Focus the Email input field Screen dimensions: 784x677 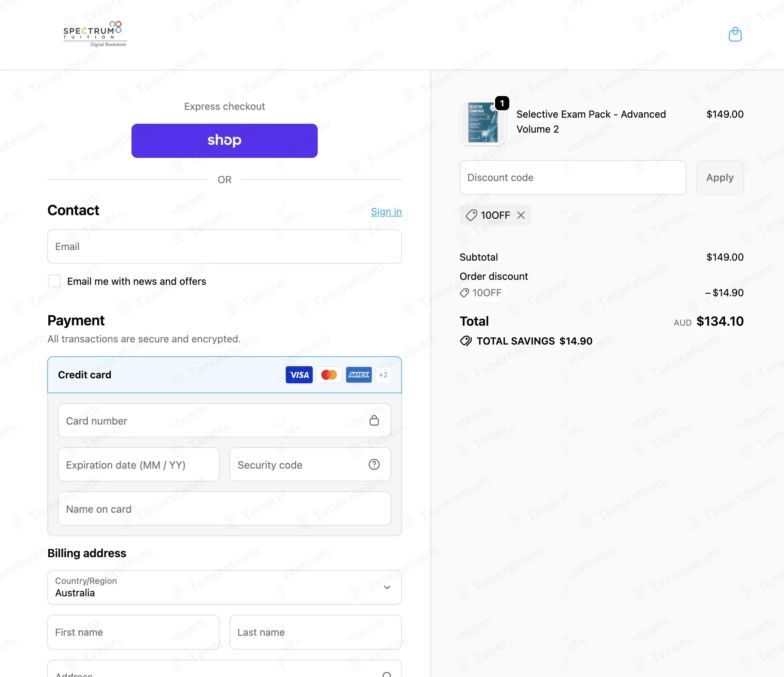click(224, 246)
